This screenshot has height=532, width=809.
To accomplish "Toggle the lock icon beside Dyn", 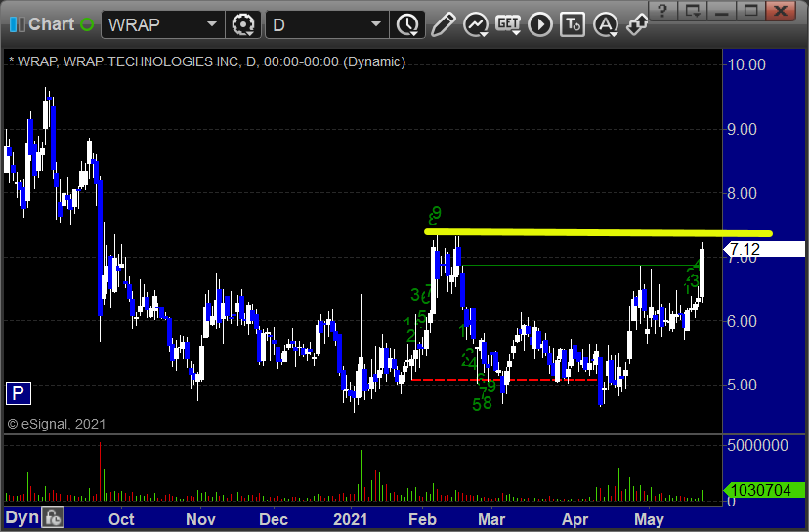I will (x=53, y=517).
